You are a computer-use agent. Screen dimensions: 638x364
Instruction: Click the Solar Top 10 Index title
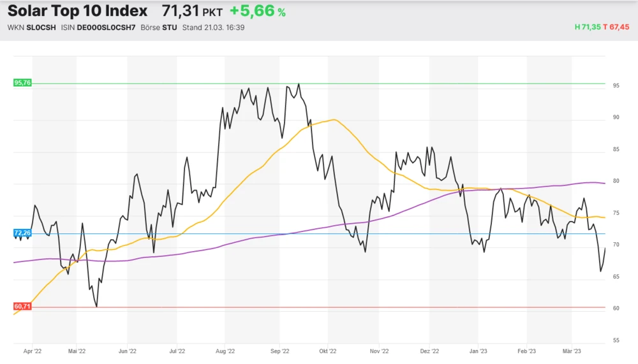[x=77, y=11]
